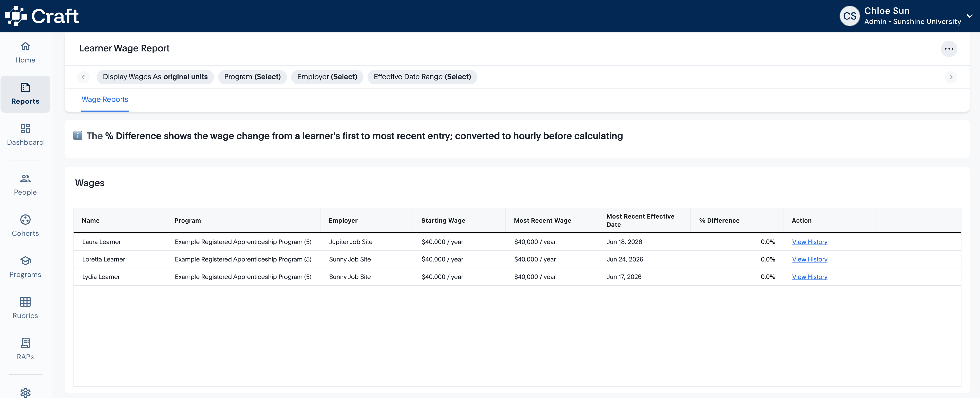980x398 pixels.
Task: Go to People sidebar icon
Action: coord(25,178)
